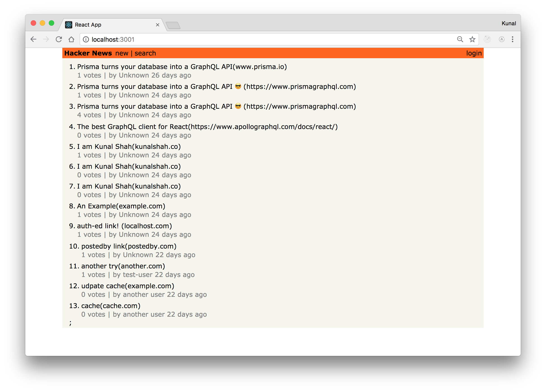Go to the 'new' page link
The height and width of the screenshot is (392, 546).
(122, 53)
